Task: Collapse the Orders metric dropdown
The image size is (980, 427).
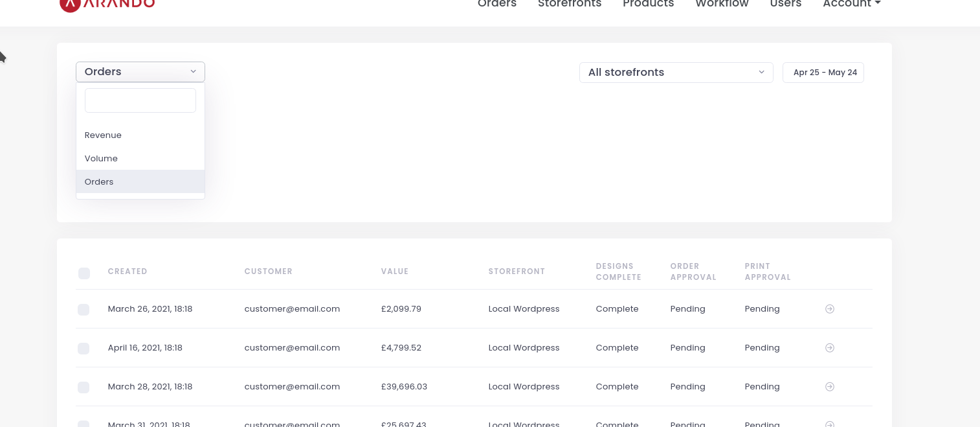Action: (140, 72)
